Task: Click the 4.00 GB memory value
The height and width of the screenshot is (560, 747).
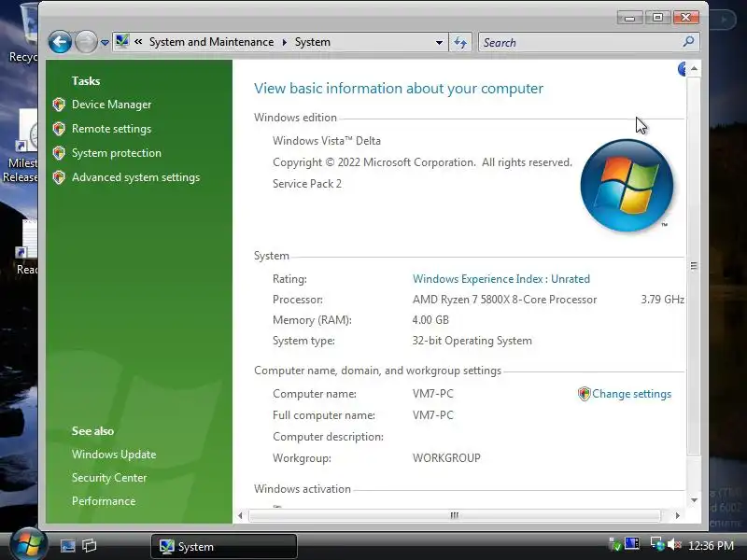Action: point(430,320)
